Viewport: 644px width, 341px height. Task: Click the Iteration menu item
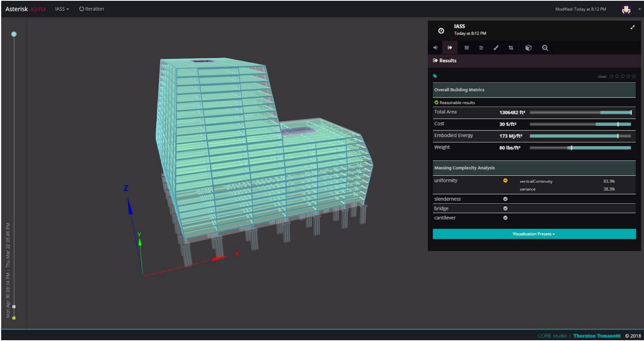tap(92, 9)
